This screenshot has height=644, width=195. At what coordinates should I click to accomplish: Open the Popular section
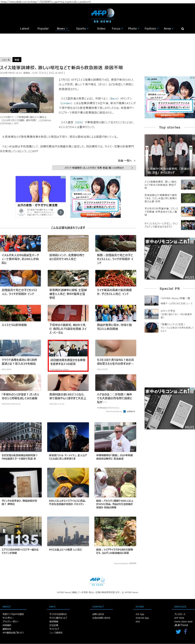pyautogui.click(x=43, y=29)
